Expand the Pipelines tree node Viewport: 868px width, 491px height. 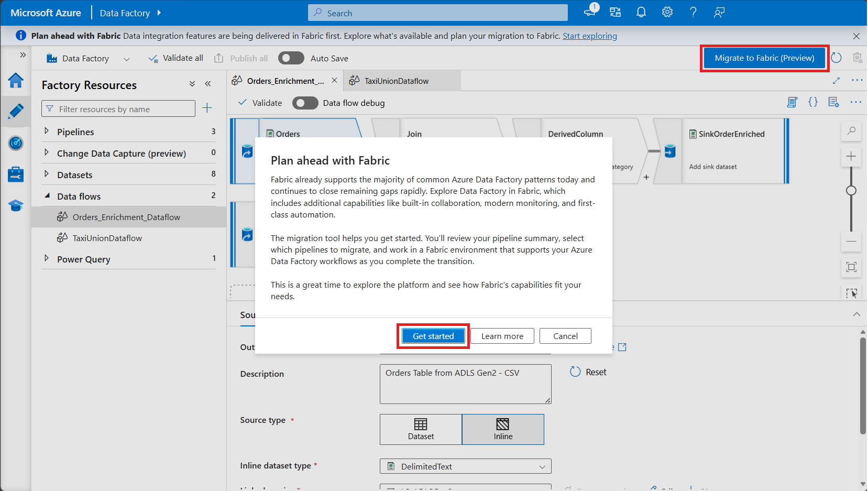tap(47, 131)
